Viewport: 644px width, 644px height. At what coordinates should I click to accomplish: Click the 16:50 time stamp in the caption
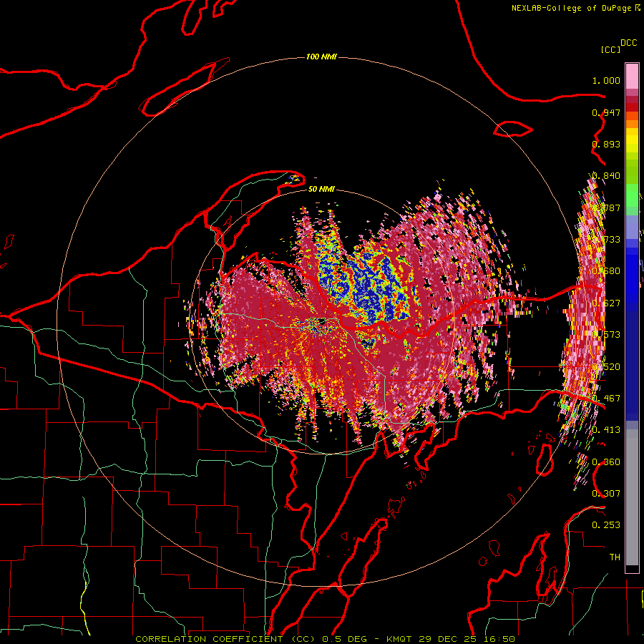pyautogui.click(x=498, y=639)
